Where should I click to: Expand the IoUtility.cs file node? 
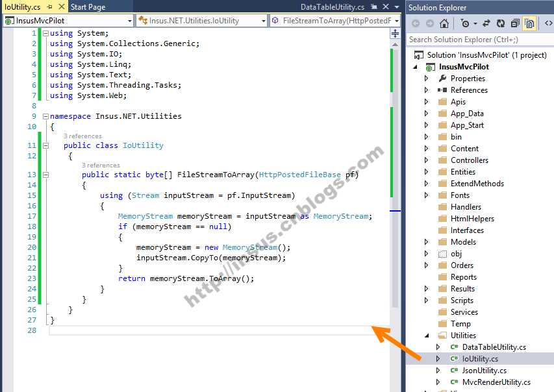click(438, 358)
